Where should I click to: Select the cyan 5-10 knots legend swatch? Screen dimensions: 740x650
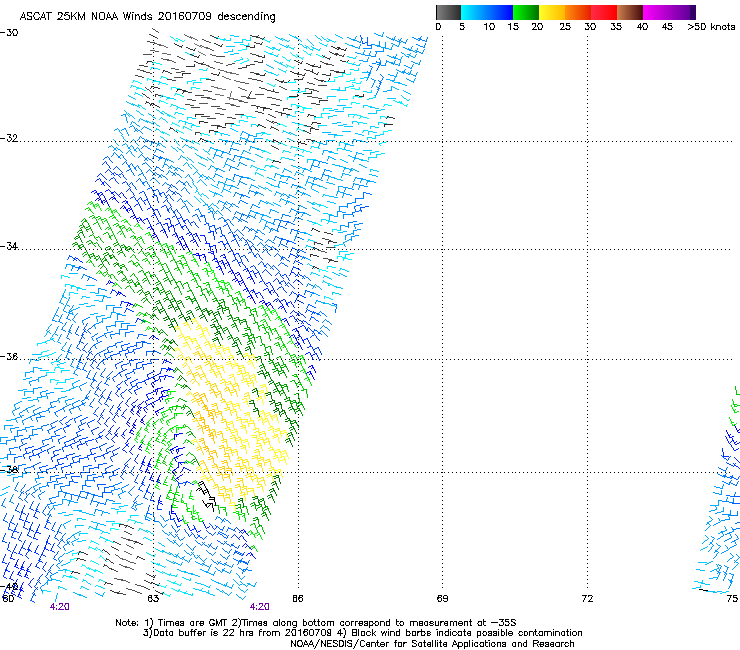(474, 12)
